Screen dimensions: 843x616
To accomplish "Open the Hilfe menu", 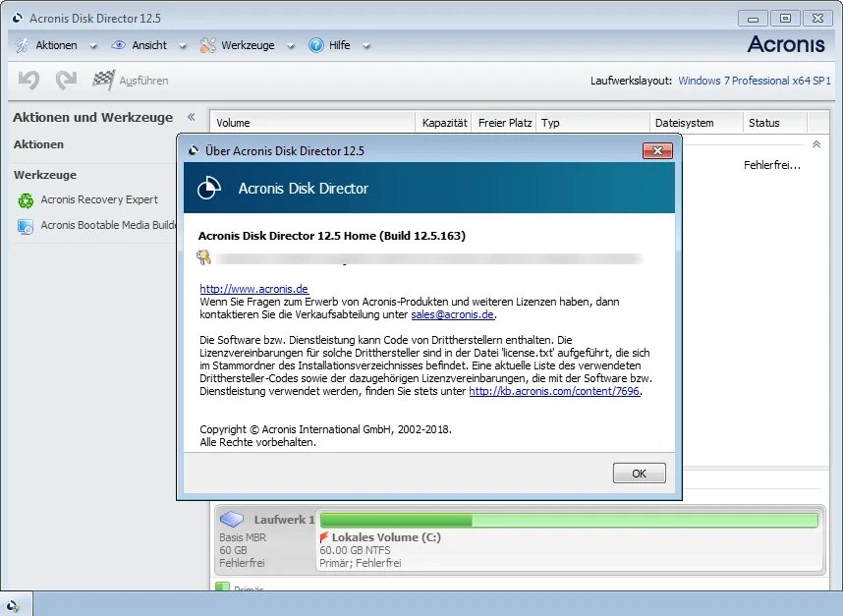I will [339, 45].
